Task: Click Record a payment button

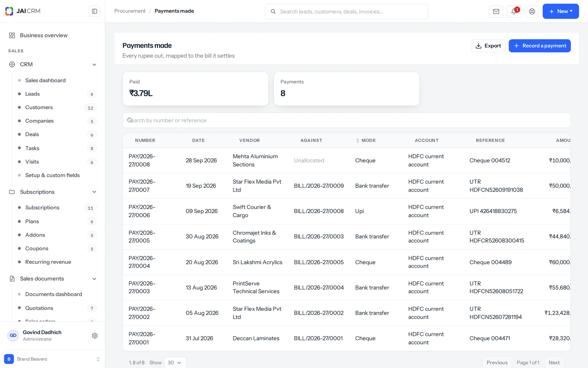Action: [x=540, y=46]
